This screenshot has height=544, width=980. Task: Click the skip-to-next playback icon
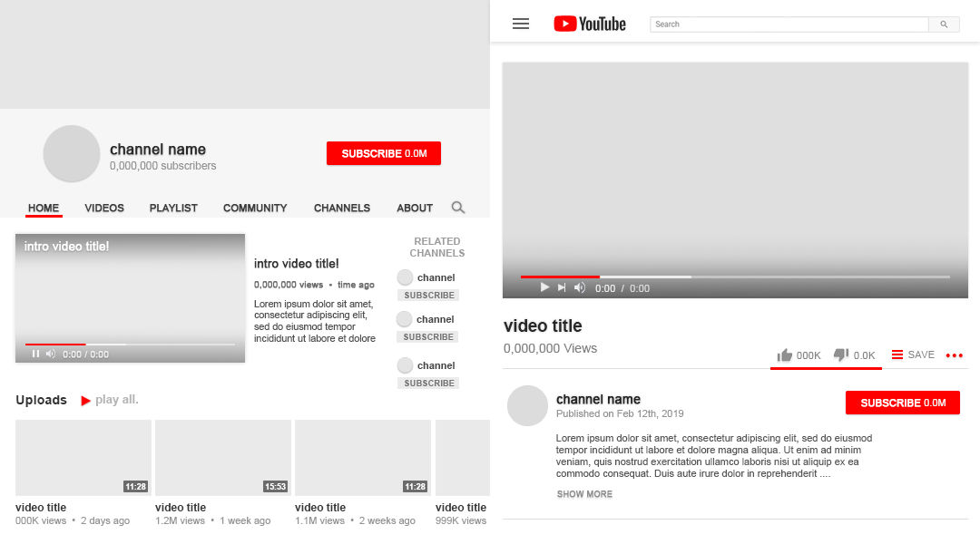click(x=561, y=287)
